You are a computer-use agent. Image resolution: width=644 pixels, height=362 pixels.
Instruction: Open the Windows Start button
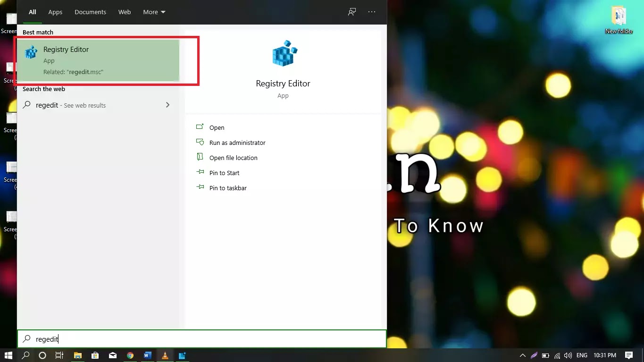click(8, 355)
